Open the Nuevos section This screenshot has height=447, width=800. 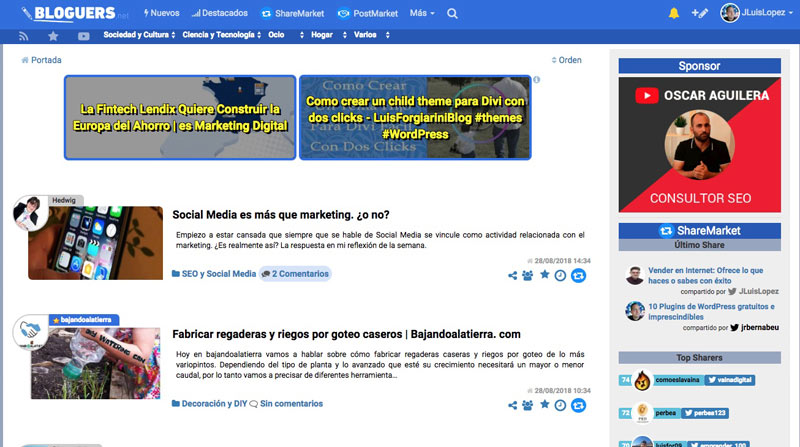[x=161, y=13]
